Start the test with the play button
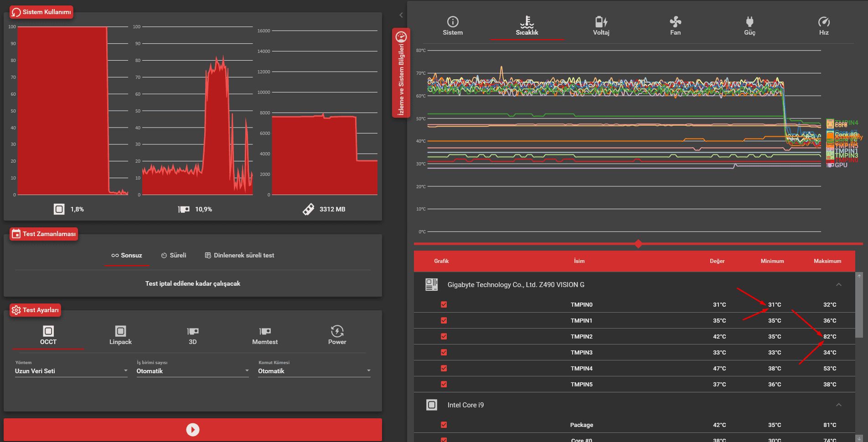Image resolution: width=868 pixels, height=442 pixels. coord(193,430)
